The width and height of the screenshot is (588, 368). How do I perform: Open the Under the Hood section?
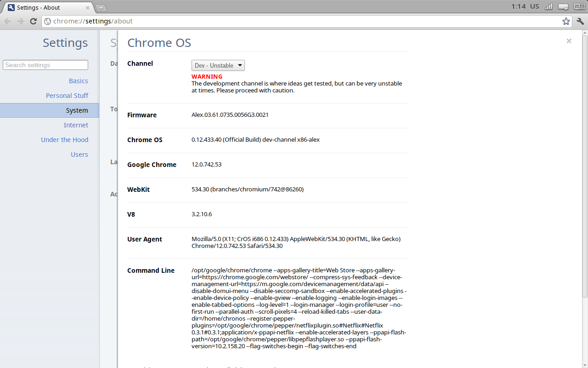click(64, 140)
